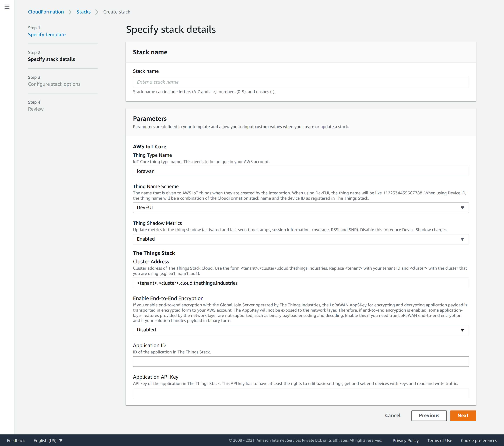Click the Cancel button

pyautogui.click(x=393, y=415)
